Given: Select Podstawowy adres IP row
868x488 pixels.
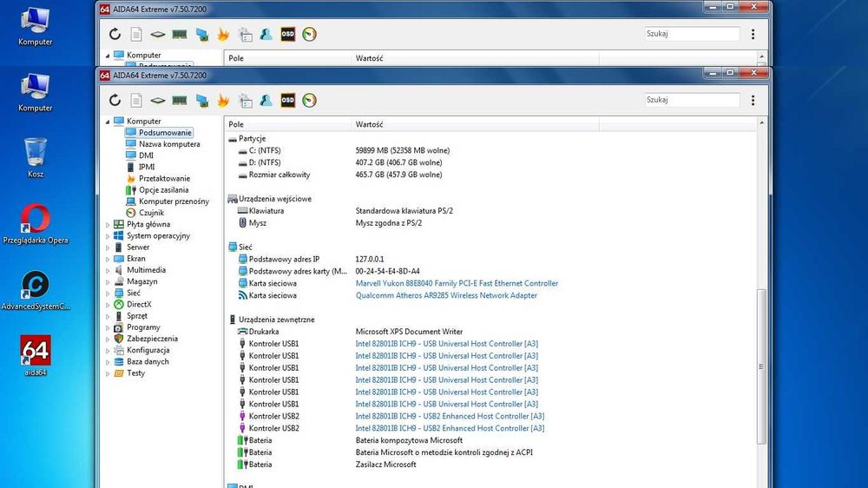Looking at the screenshot, I should point(490,260).
